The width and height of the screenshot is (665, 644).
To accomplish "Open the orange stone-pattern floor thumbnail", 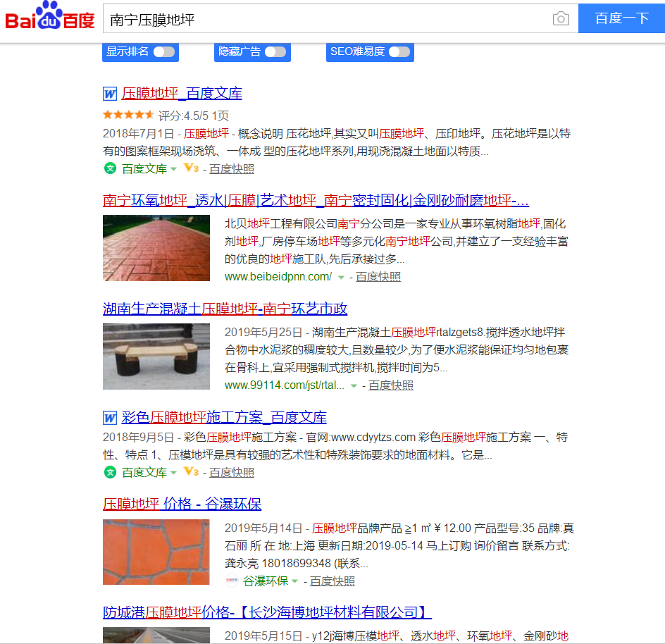I will point(156,552).
